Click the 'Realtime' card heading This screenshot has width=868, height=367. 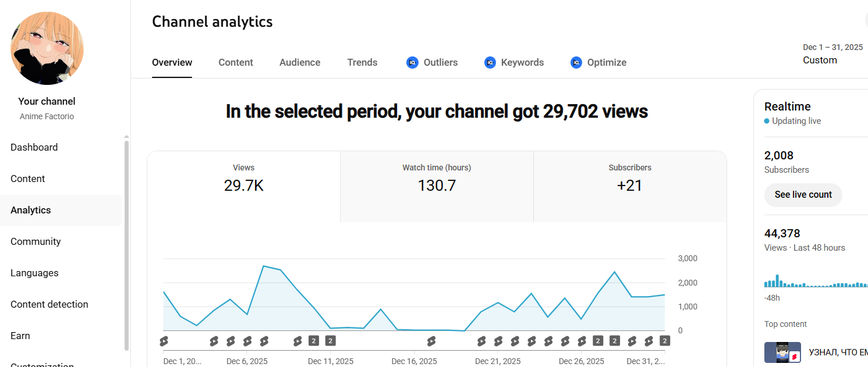(x=787, y=106)
